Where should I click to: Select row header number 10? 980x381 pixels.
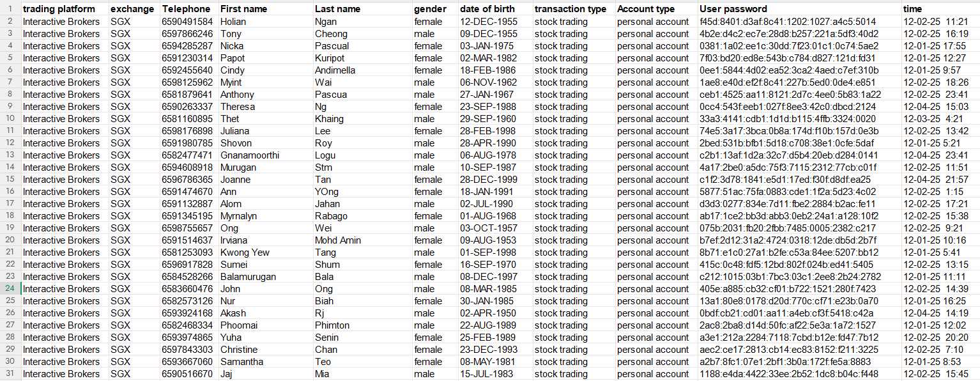10,119
